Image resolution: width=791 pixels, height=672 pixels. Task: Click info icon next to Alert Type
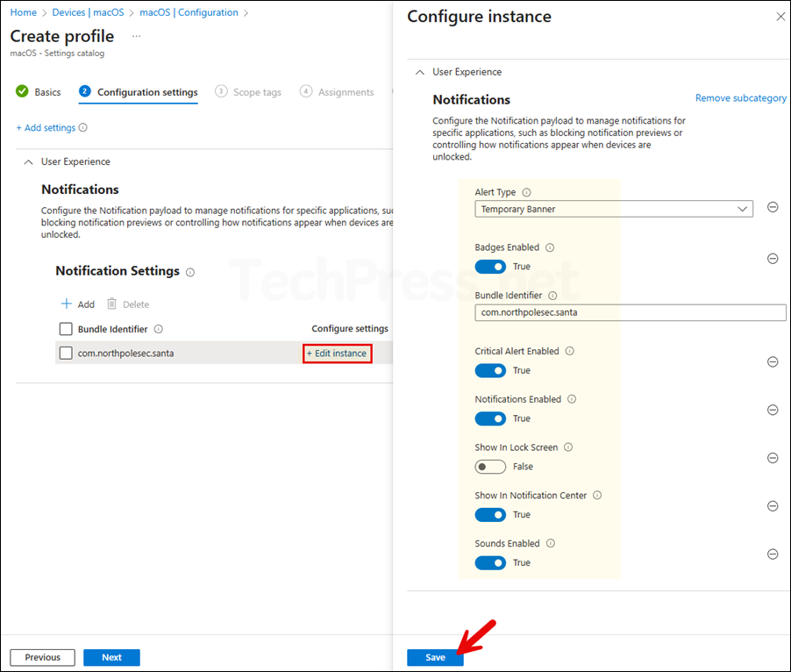(527, 192)
